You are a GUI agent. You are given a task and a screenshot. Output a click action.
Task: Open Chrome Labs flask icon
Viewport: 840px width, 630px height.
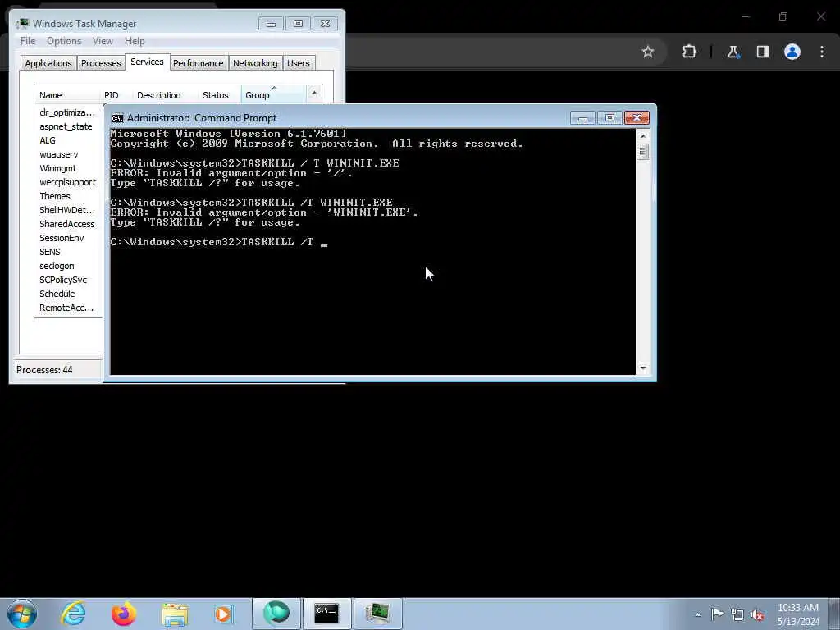tap(733, 52)
